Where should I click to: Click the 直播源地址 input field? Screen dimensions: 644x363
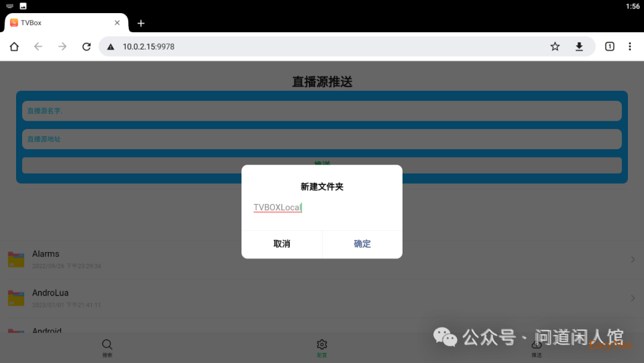(321, 139)
